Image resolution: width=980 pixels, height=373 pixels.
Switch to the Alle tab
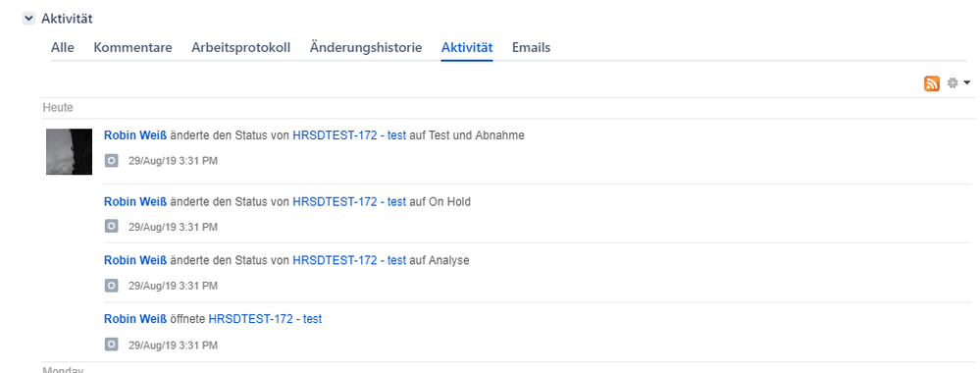point(63,47)
